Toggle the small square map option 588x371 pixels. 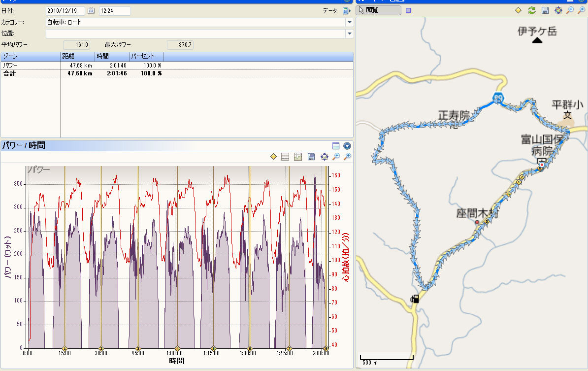[x=408, y=10]
